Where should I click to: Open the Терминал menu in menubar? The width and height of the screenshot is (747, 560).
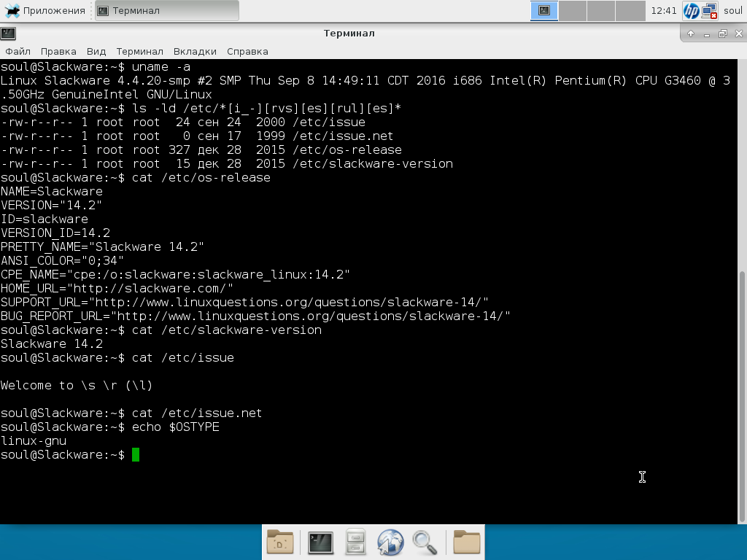tap(139, 52)
